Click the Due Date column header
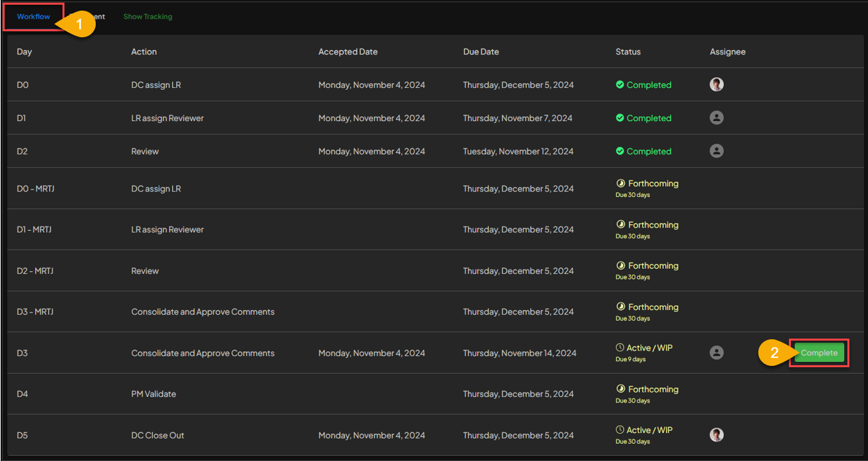Image resolution: width=868 pixels, height=461 pixels. click(x=481, y=52)
